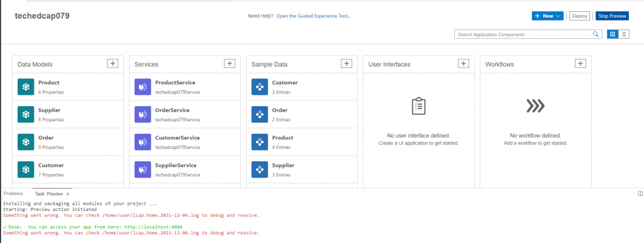Select the Task: Preview tab
This screenshot has height=243, width=644.
(49, 193)
